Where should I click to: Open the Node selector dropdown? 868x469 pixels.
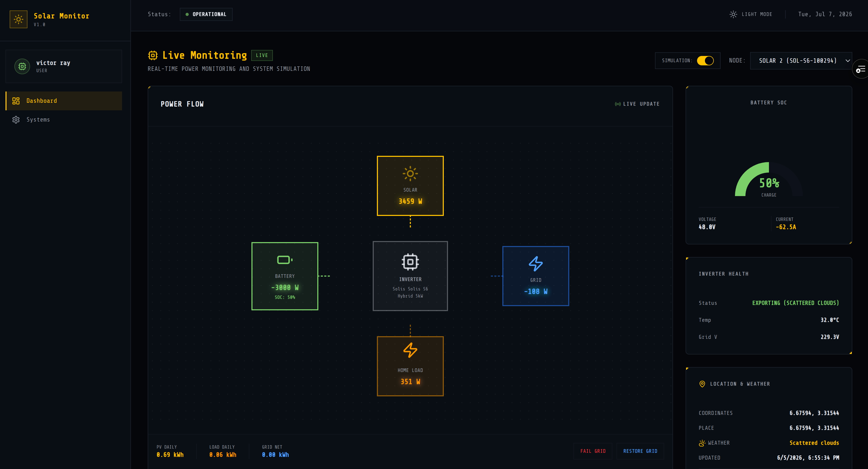pos(801,61)
